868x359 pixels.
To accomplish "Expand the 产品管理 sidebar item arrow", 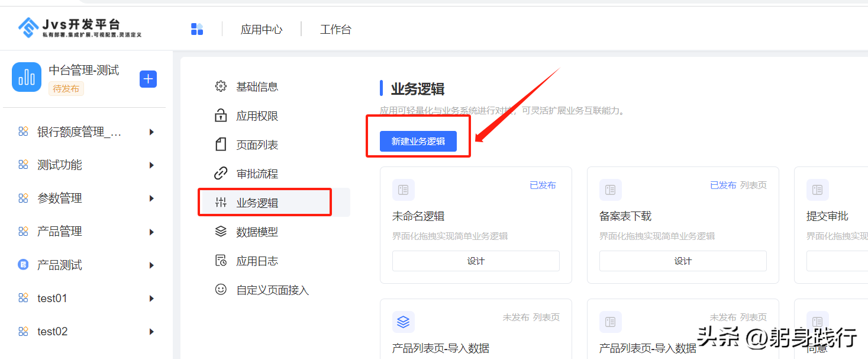I will 151,232.
